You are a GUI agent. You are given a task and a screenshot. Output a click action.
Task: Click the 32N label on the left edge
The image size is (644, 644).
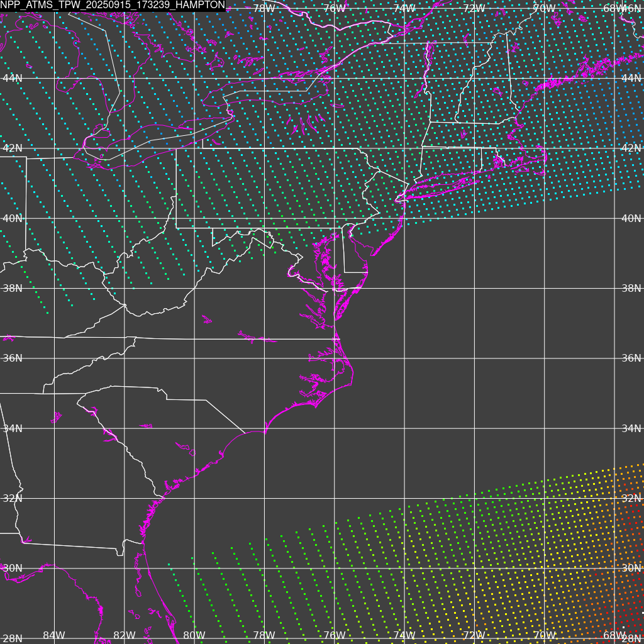click(13, 498)
